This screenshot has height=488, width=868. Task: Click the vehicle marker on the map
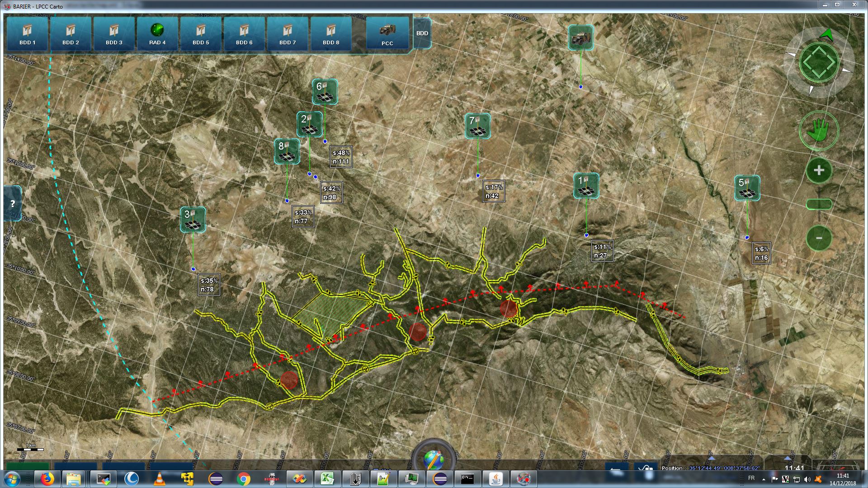click(580, 37)
